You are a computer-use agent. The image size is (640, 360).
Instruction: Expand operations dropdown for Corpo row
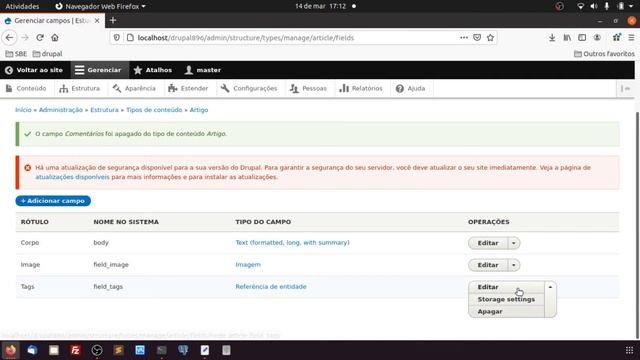[x=514, y=243]
